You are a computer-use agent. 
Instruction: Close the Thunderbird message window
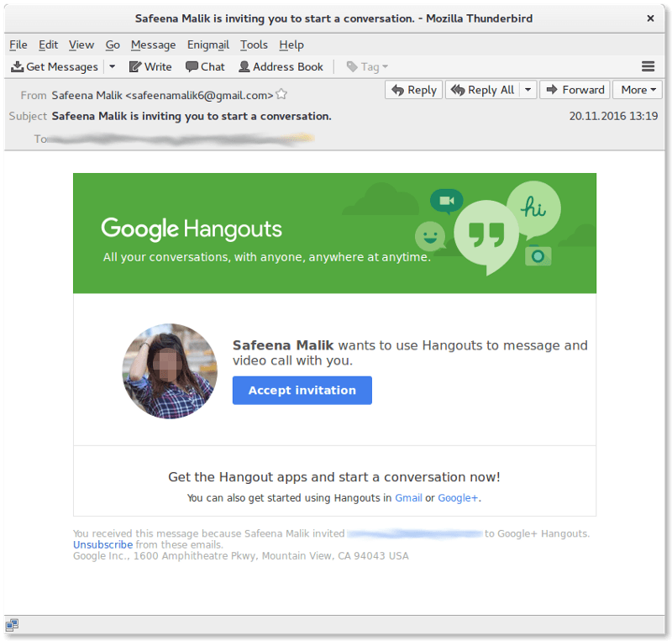coord(650,18)
